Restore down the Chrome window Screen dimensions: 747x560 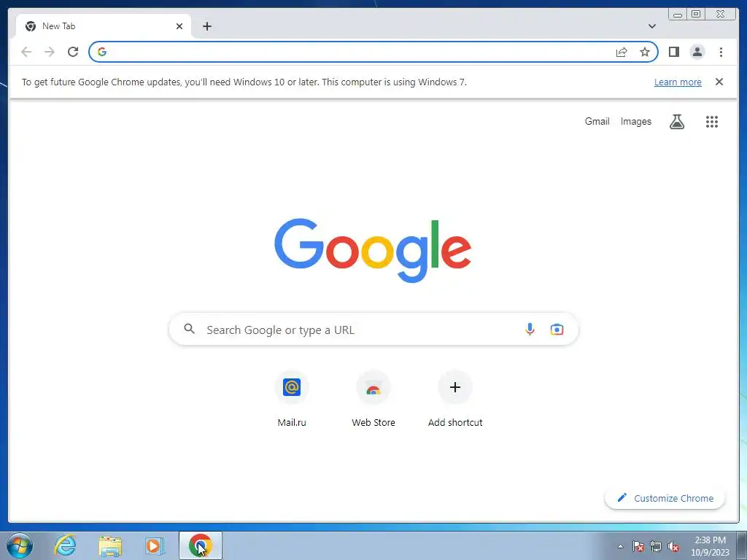[x=696, y=15]
